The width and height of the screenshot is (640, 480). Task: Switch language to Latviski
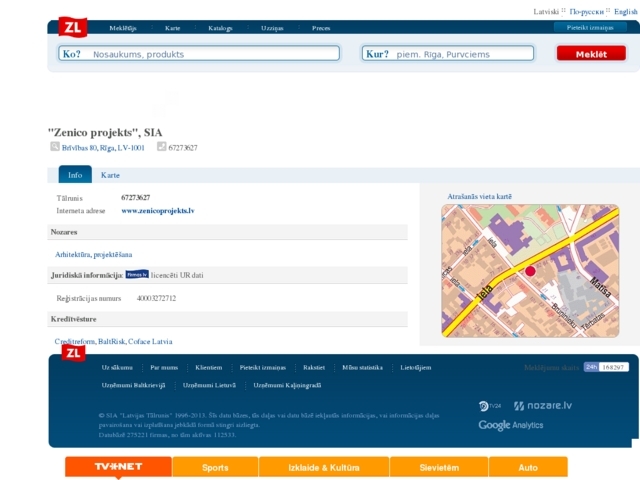546,11
